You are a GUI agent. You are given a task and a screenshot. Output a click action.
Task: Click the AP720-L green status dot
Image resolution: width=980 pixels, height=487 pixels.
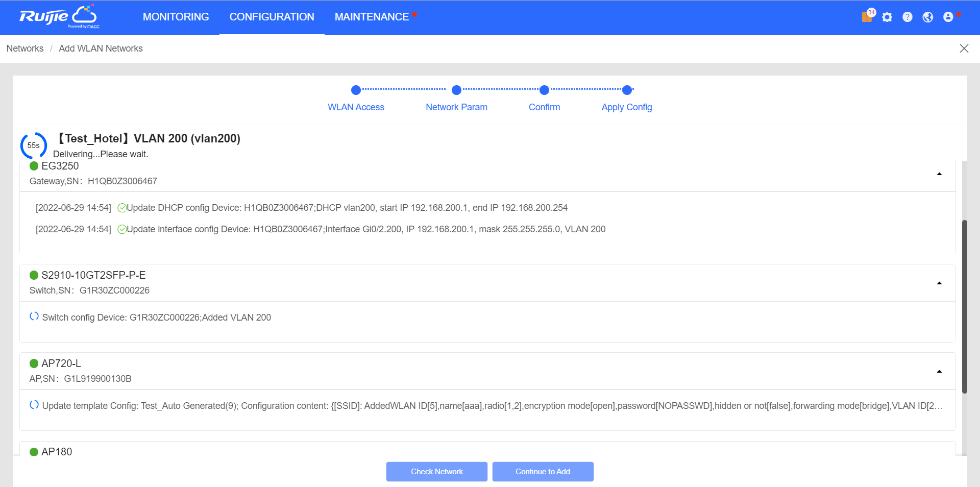(x=34, y=363)
